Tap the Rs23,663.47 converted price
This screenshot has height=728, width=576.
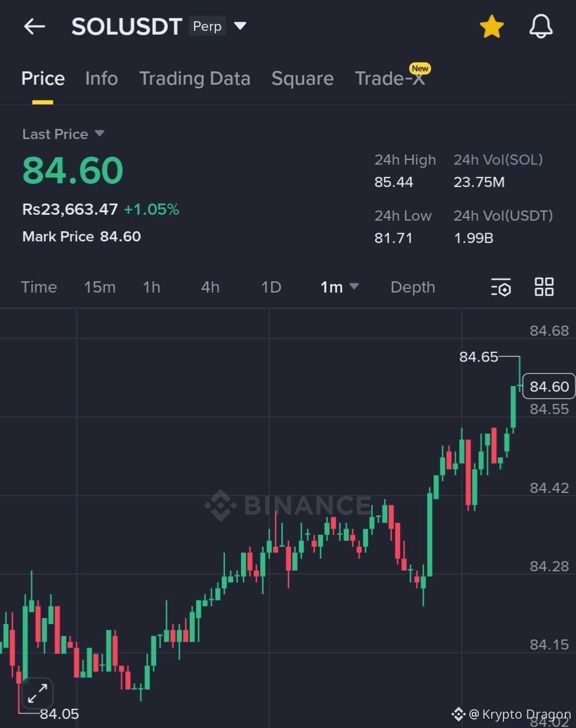(70, 209)
